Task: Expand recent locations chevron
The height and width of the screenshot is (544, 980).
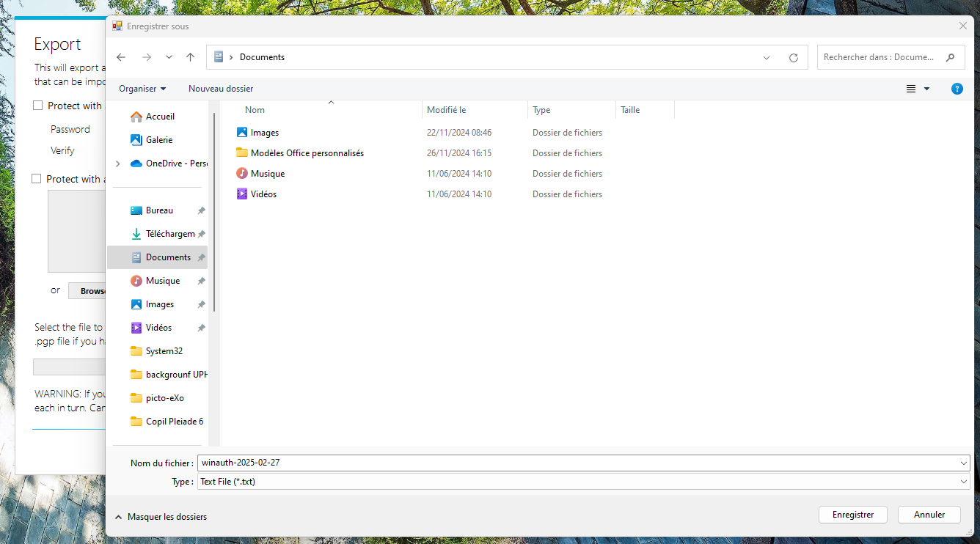Action: (x=169, y=57)
